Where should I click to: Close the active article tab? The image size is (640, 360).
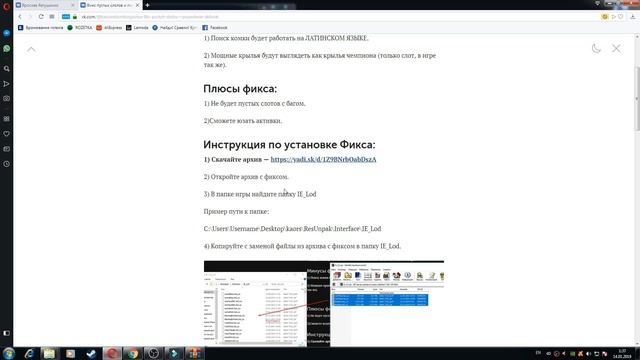tap(138, 5)
